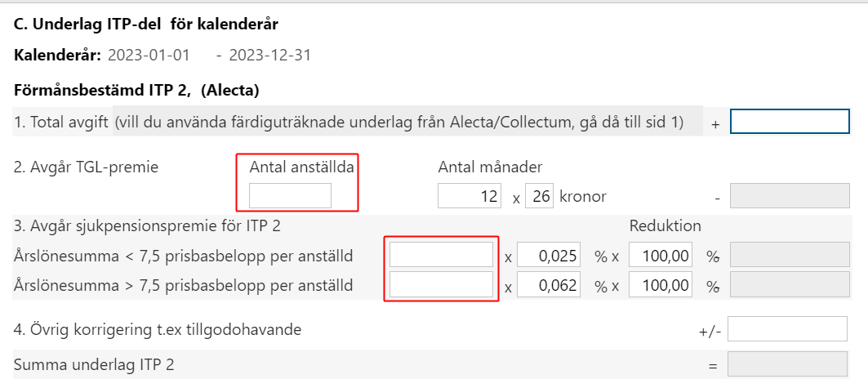
Task: Select the 0,062 percentage field
Action: (549, 284)
